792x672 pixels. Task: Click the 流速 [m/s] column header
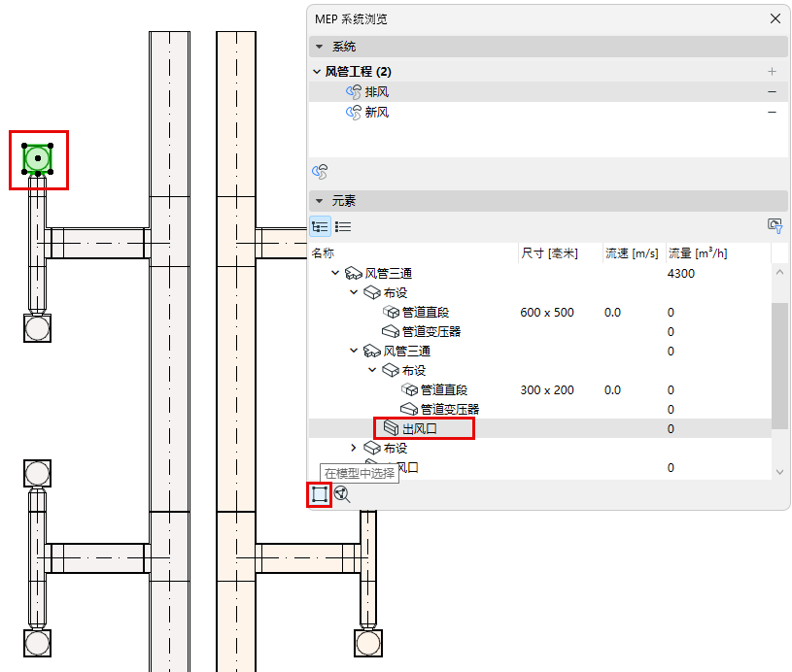click(632, 252)
